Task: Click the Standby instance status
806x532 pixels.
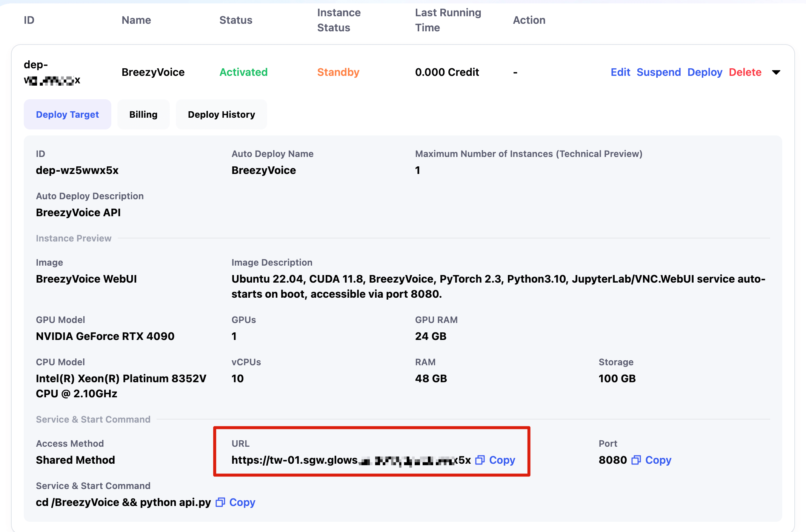Action: coord(338,72)
